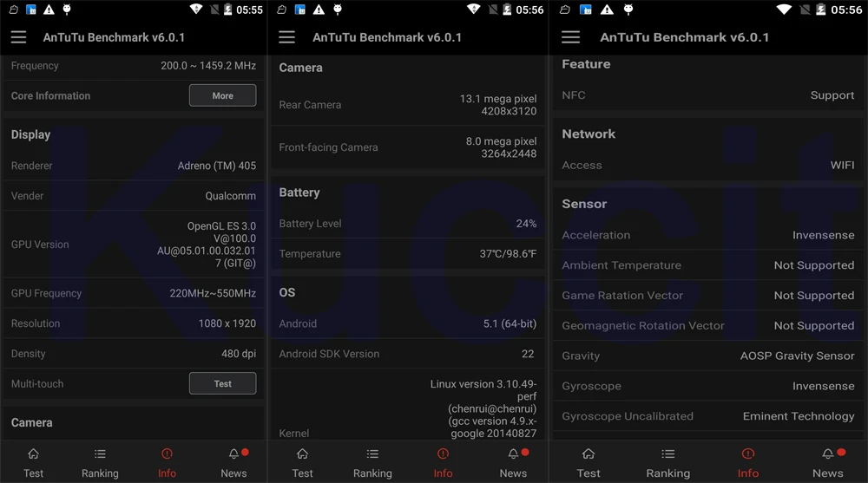Tap WiFi status icon in middle screen

(473, 10)
